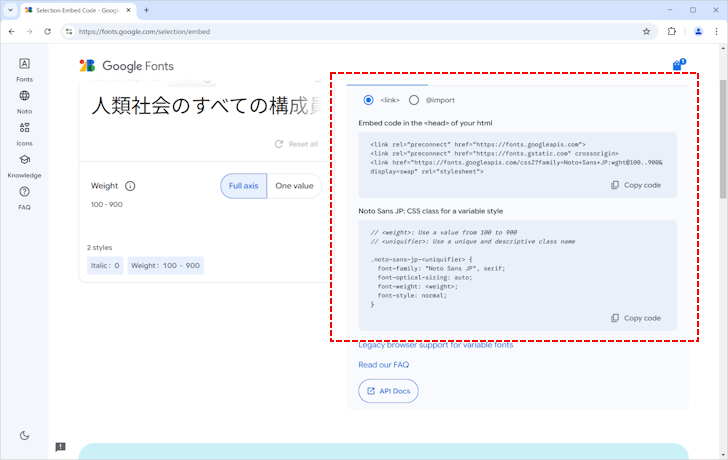Open the Icons section in sidebar

24,134
